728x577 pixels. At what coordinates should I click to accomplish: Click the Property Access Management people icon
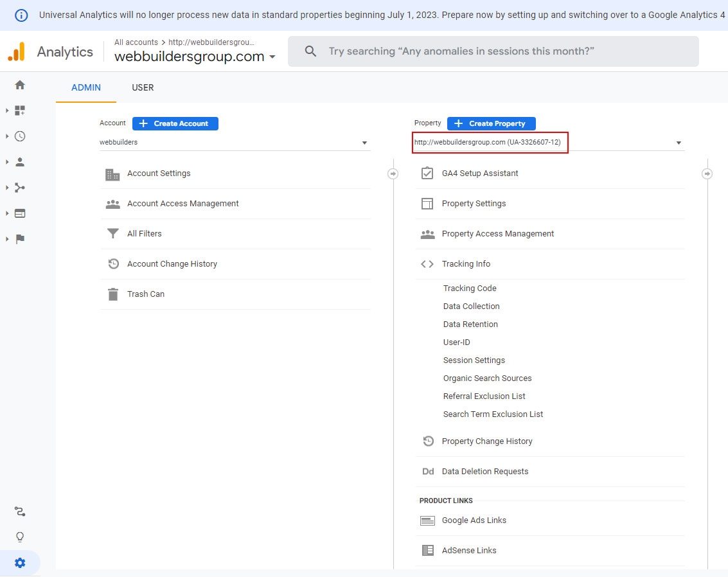point(427,235)
